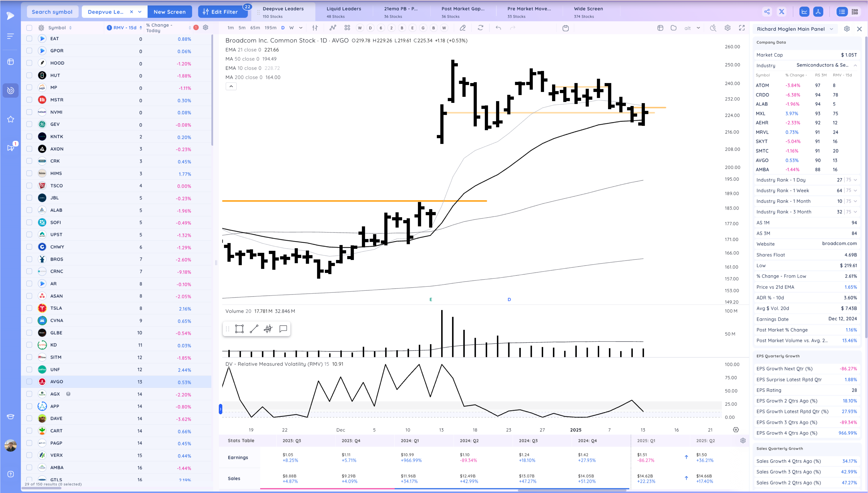Click the time axis settings icon
The height and width of the screenshot is (493, 868).
[x=736, y=430]
